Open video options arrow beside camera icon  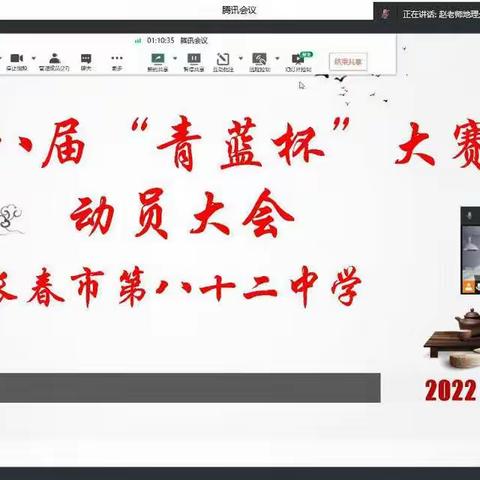click(x=34, y=58)
